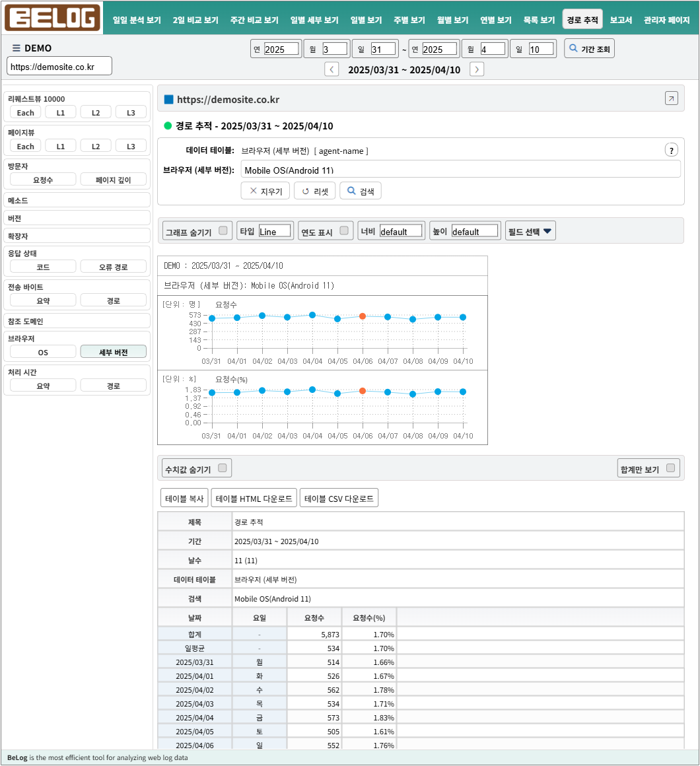Click 경로 under 처리 시간

point(114,386)
